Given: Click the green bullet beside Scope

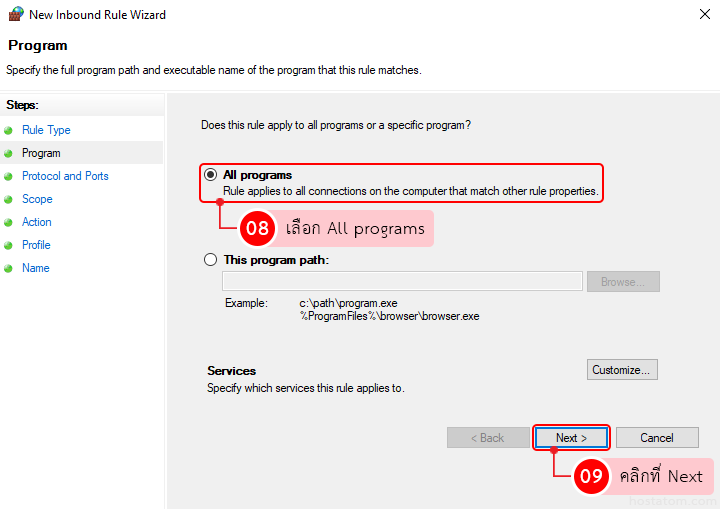Looking at the screenshot, I should pos(8,199).
